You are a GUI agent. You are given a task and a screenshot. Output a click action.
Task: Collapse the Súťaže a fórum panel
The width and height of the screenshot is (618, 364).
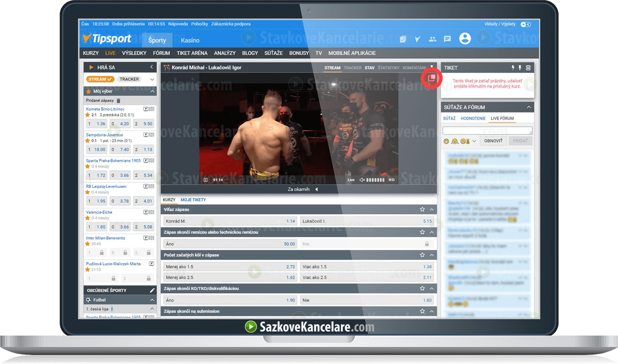[529, 107]
